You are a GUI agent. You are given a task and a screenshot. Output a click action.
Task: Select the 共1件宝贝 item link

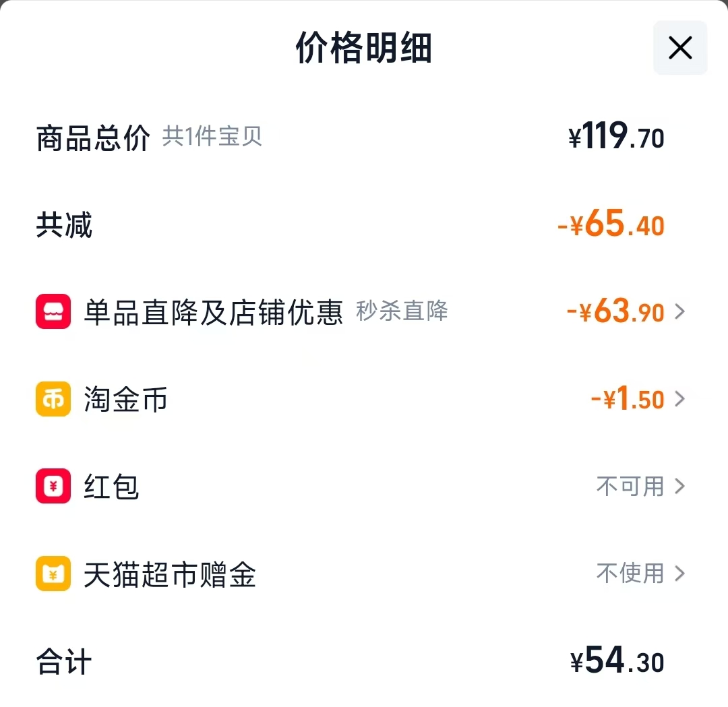tap(212, 137)
